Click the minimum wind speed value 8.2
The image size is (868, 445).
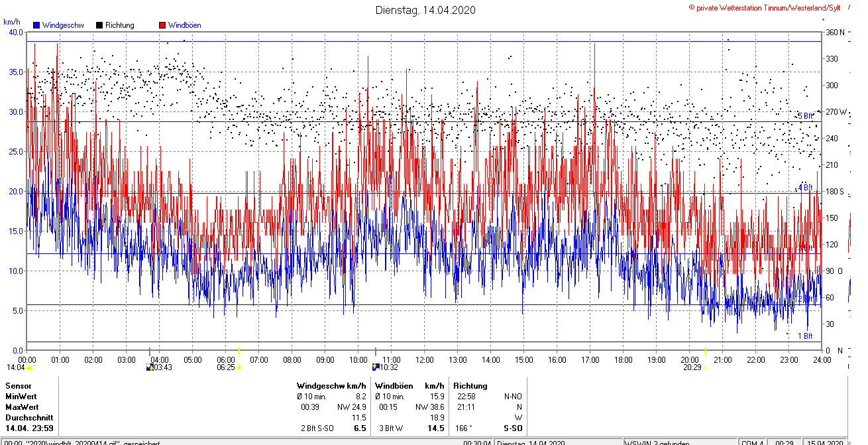pos(360,396)
